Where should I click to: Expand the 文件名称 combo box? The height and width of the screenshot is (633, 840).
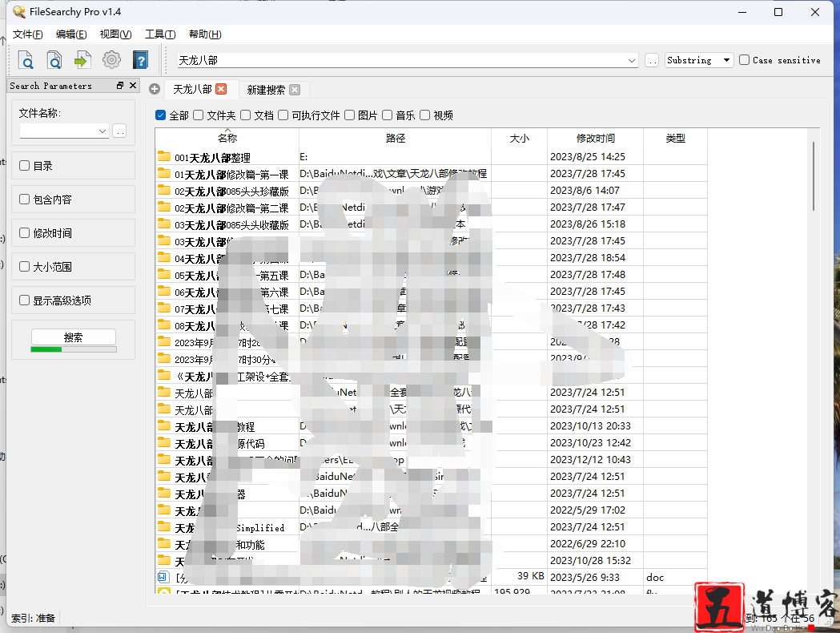coord(102,131)
